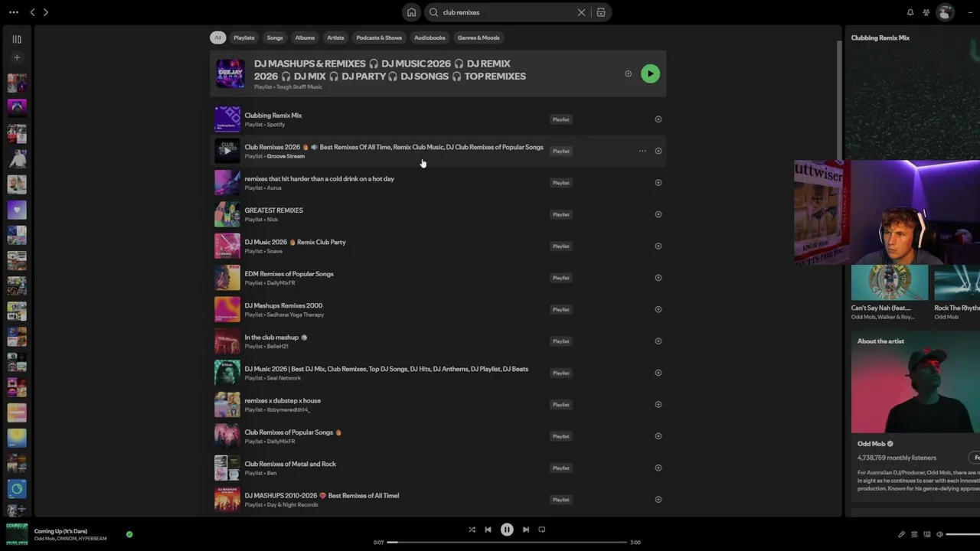Open the playback queue
Image resolution: width=980 pixels, height=551 pixels.
914,534
